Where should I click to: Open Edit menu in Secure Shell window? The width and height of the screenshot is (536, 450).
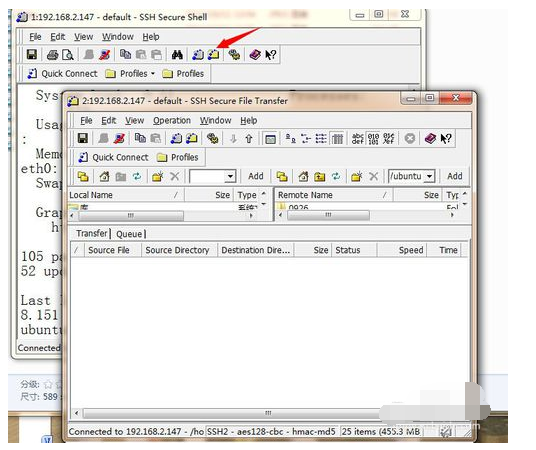point(57,37)
